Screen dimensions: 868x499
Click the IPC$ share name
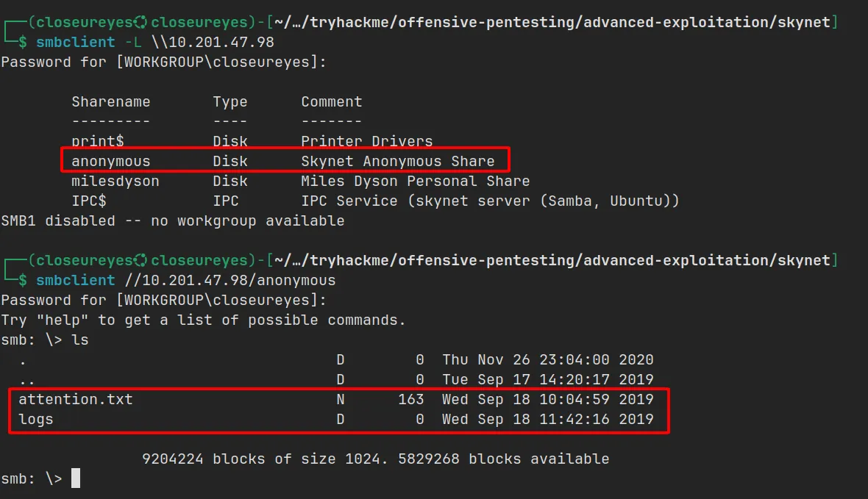coord(89,201)
